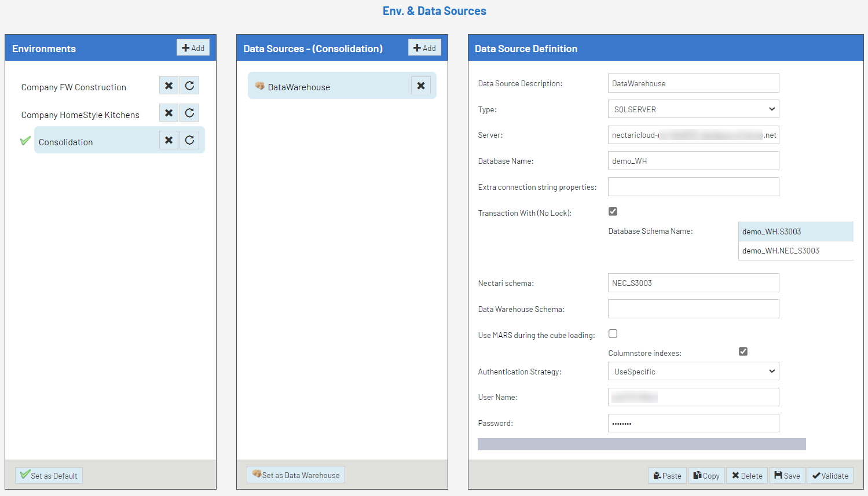
Task: Uncheck the Columnstore indexes checkbox
Action: [743, 352]
